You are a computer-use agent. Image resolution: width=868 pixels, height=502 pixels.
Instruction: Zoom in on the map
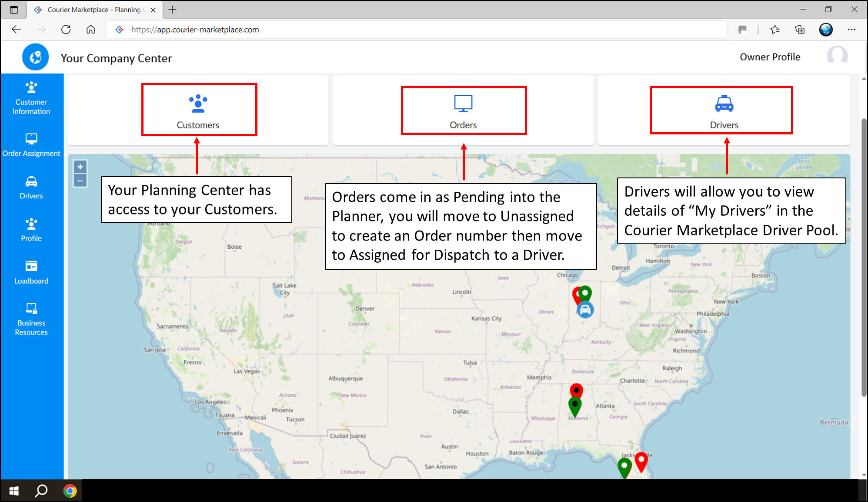(x=80, y=167)
